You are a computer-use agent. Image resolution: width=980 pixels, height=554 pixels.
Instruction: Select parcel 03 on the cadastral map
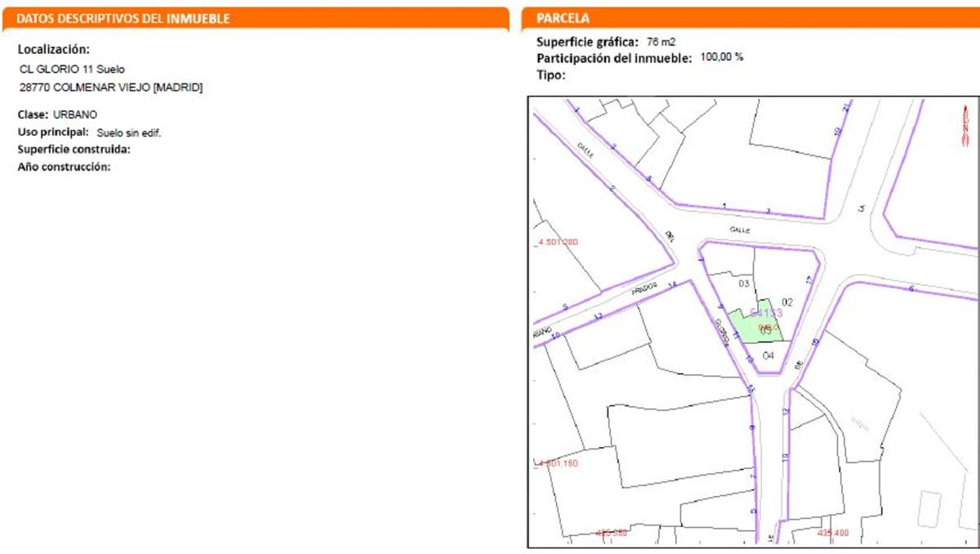click(744, 284)
